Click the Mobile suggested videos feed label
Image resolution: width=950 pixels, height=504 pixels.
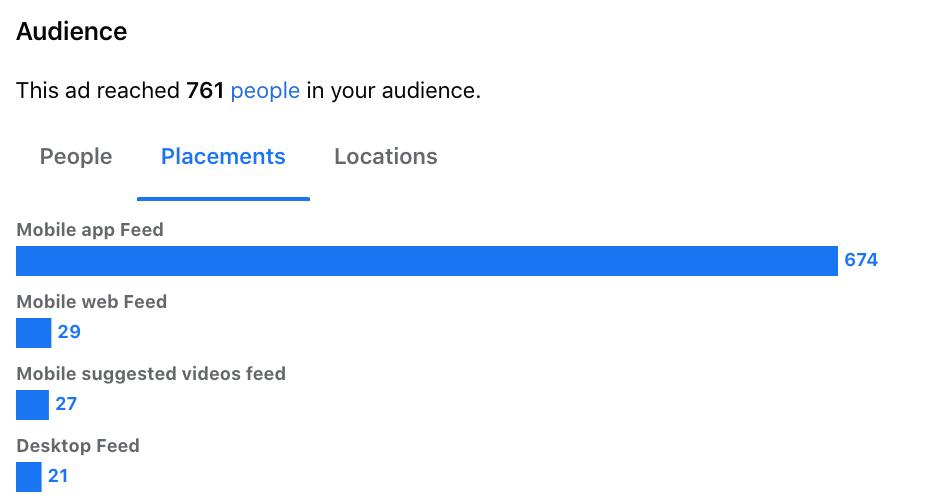[x=151, y=374]
